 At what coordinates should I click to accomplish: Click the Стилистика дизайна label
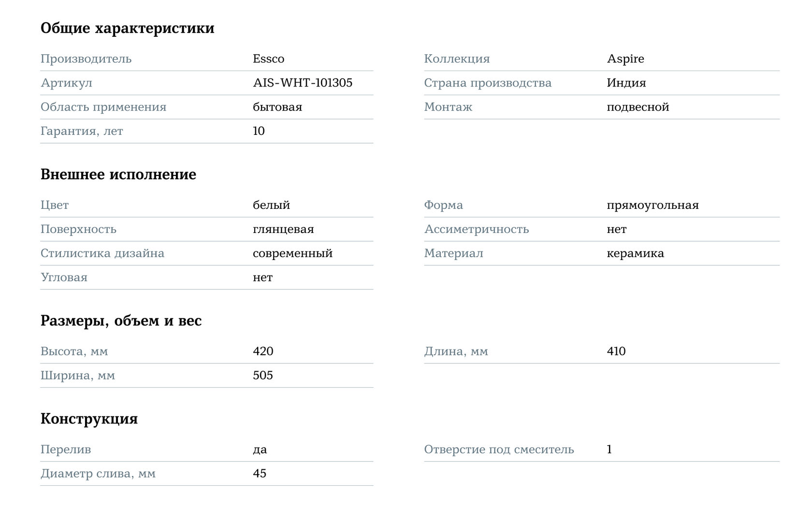coord(102,254)
